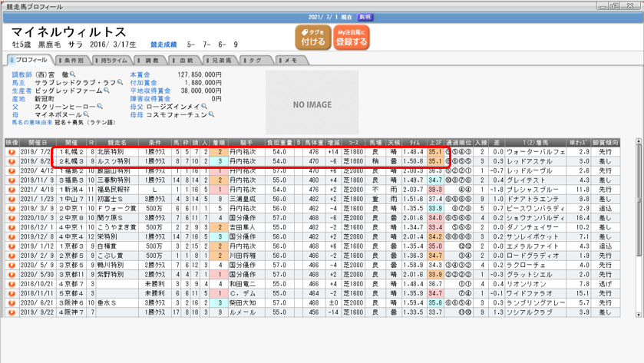Viewport: 644px width, 363px height.
Task: Click the search icon beside コスモフォーチュン
Action: tap(211, 114)
